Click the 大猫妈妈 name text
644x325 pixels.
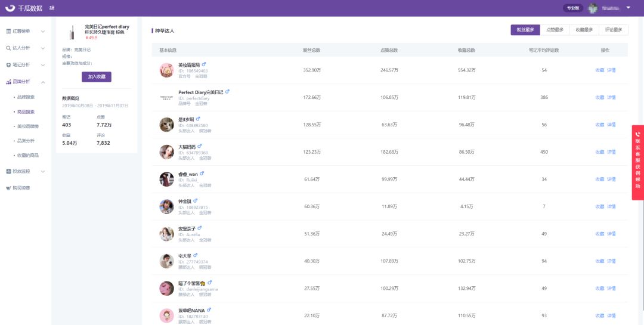pyautogui.click(x=187, y=147)
